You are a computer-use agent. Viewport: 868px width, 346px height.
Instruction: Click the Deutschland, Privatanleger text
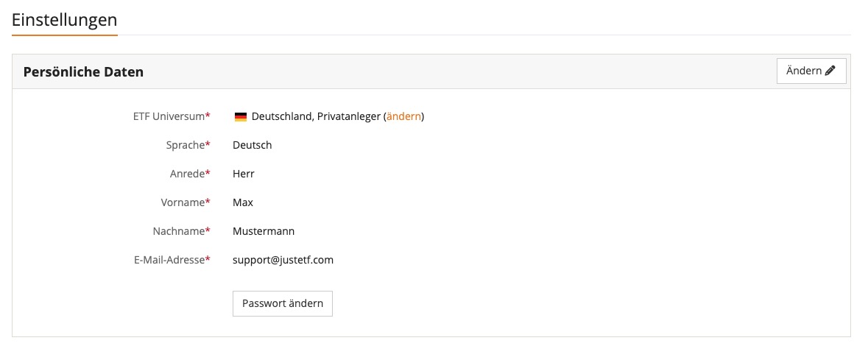click(x=316, y=116)
